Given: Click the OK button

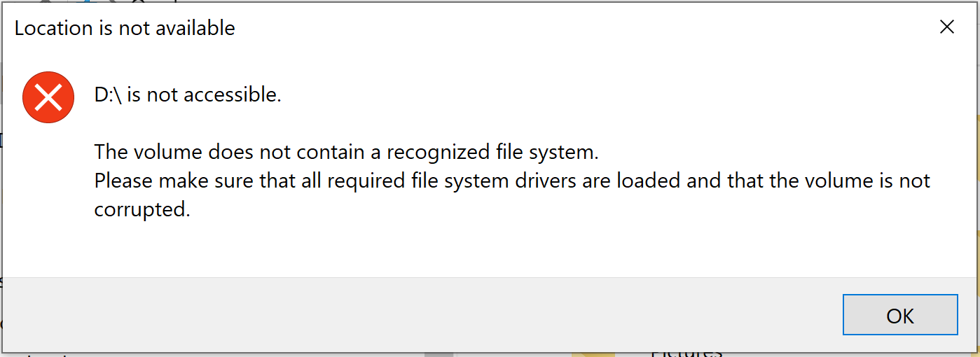Looking at the screenshot, I should pos(899,315).
